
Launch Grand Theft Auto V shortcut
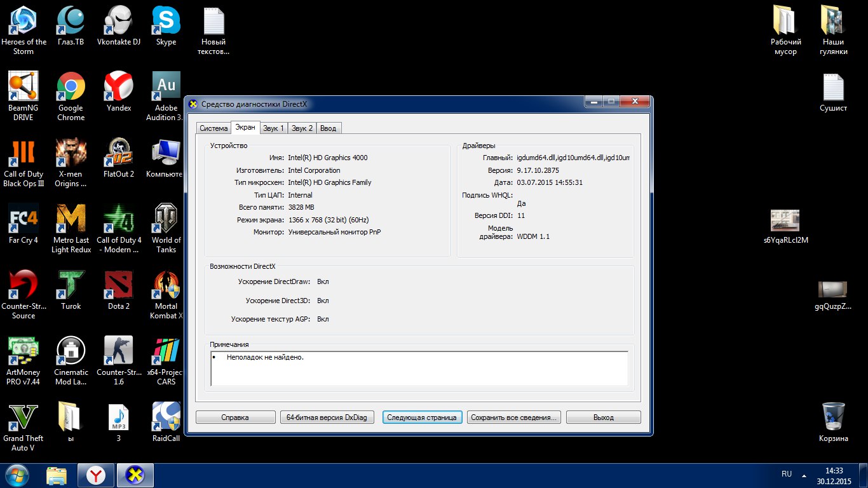click(24, 427)
